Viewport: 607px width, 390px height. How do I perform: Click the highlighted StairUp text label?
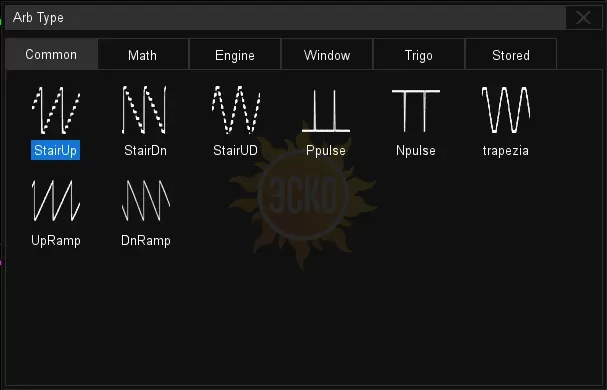[x=55, y=150]
